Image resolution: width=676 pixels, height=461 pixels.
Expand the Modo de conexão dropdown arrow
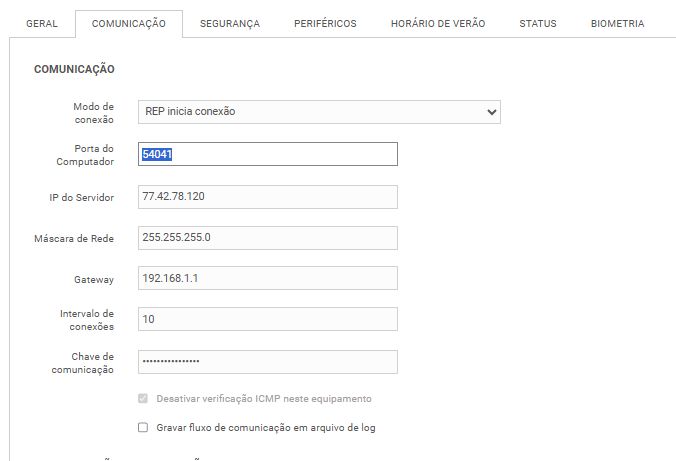[491, 112]
